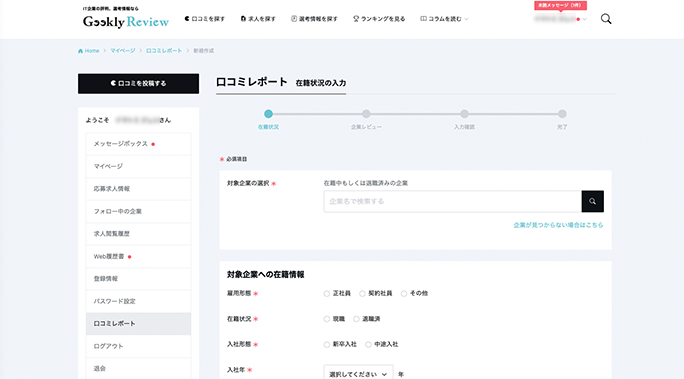Click the company name search field

pos(452,201)
